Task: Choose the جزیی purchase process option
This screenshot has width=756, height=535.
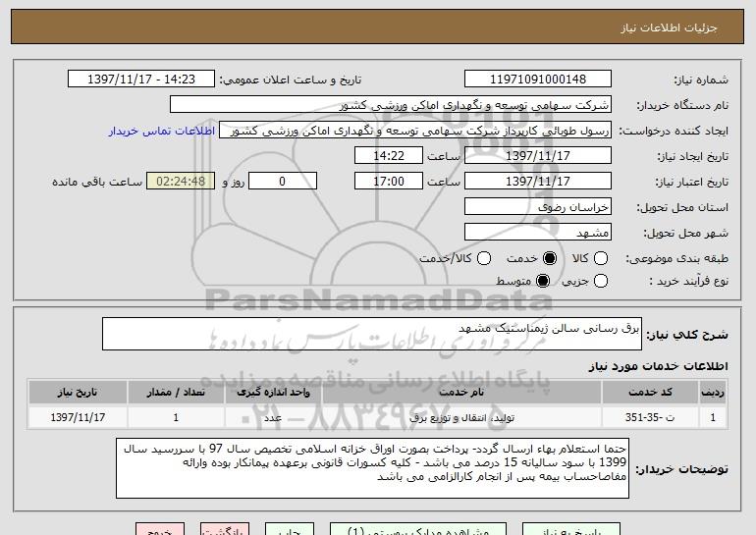Action: (600, 281)
